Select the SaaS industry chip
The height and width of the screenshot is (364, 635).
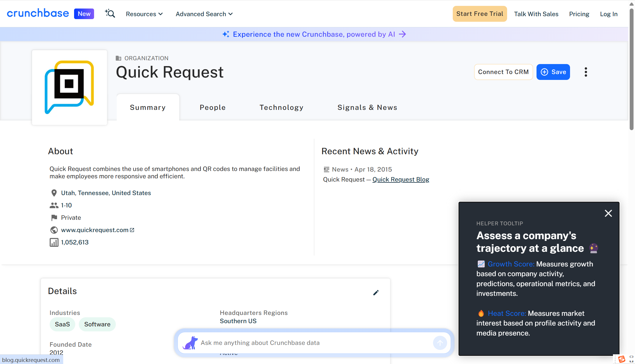[62, 324]
